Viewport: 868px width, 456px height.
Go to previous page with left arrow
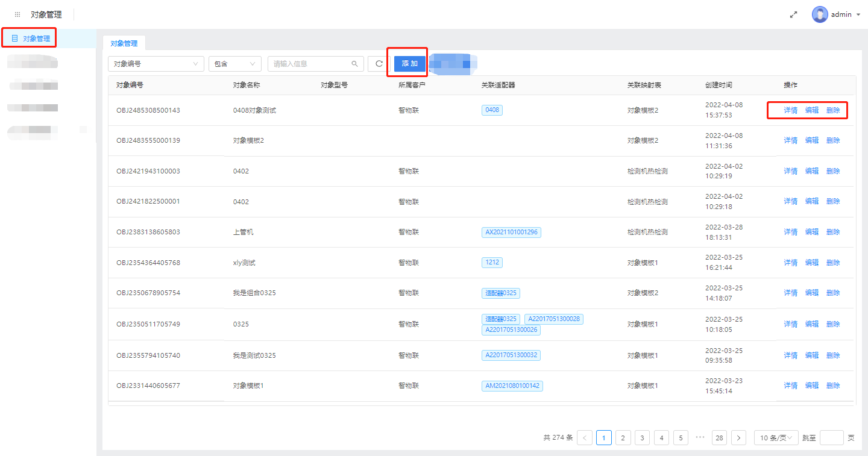pos(584,438)
